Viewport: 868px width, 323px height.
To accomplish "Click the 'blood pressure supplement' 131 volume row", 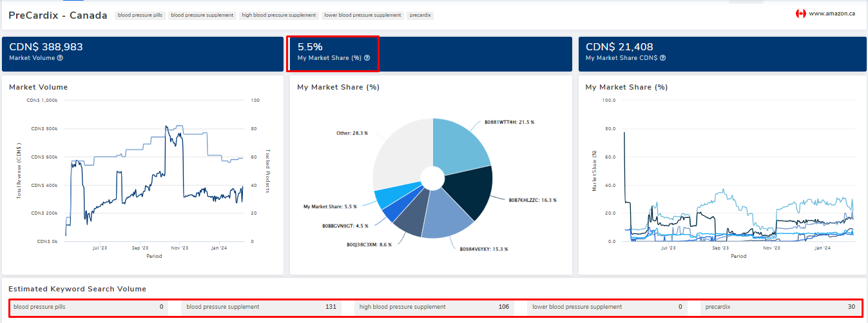I will pyautogui.click(x=262, y=307).
